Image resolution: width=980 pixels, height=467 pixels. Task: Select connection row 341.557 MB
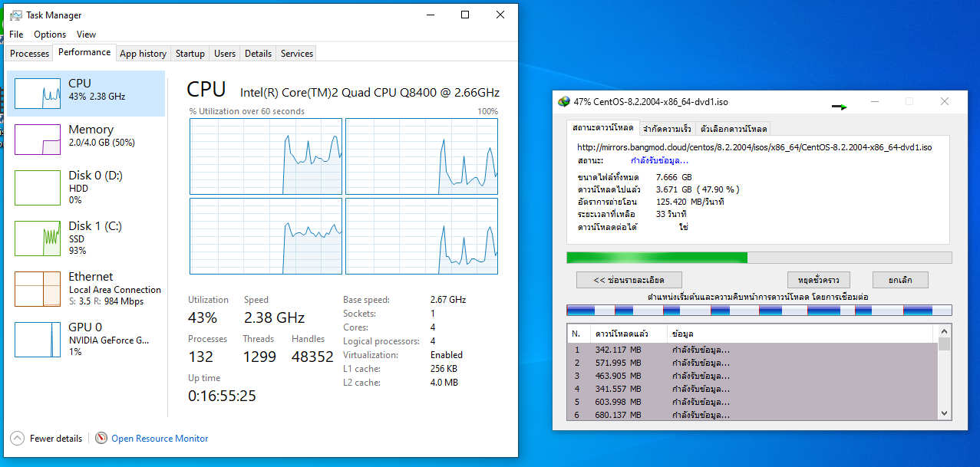point(752,389)
